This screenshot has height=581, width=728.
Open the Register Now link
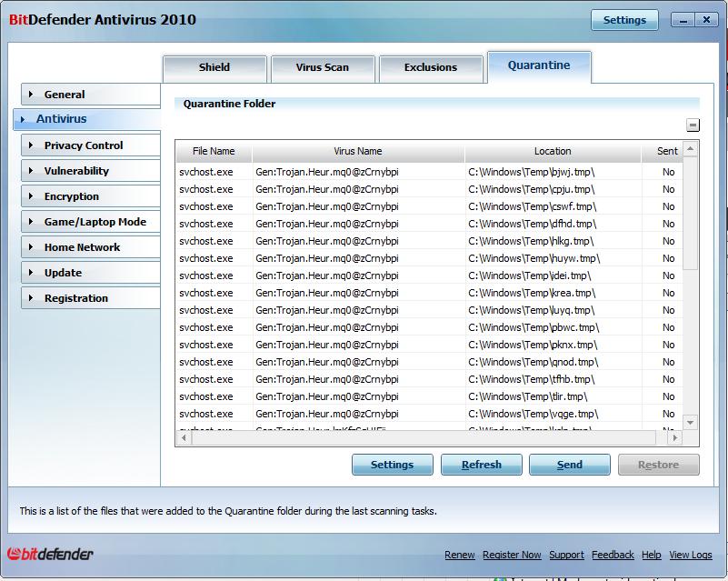click(512, 555)
